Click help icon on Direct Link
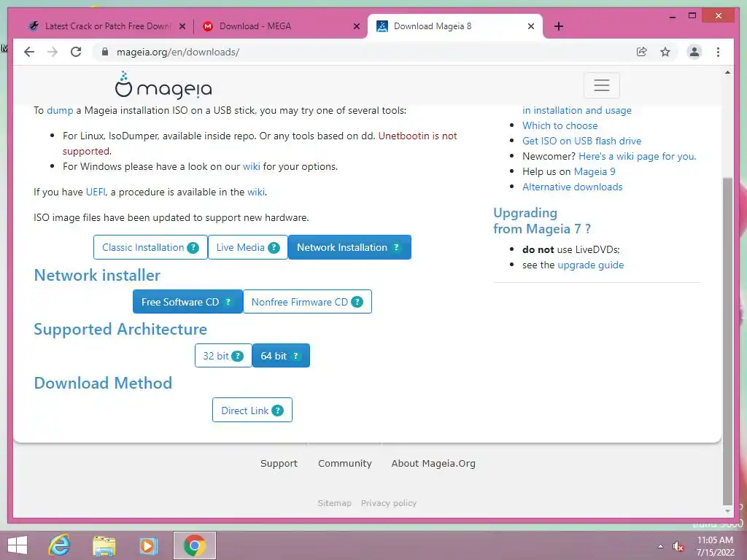 278,411
